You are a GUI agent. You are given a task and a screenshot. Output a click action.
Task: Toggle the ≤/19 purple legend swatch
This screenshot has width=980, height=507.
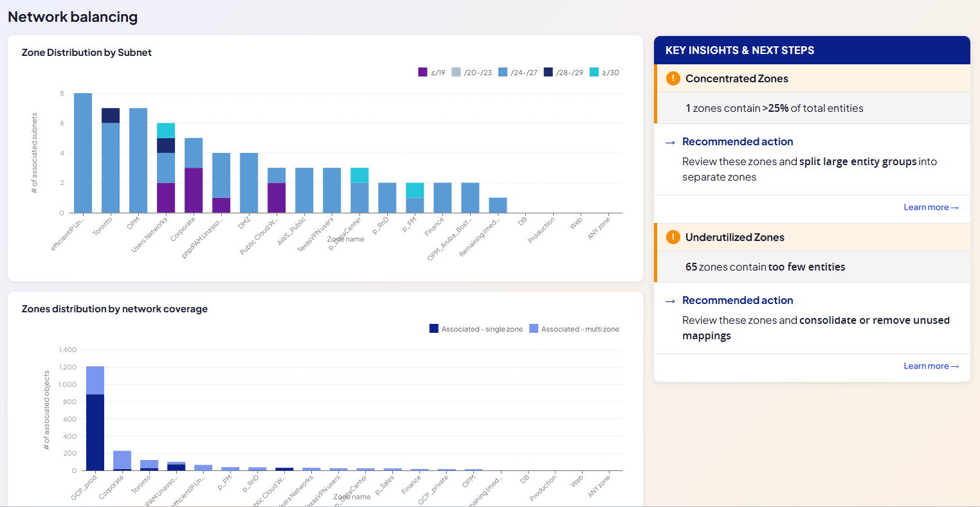point(422,73)
